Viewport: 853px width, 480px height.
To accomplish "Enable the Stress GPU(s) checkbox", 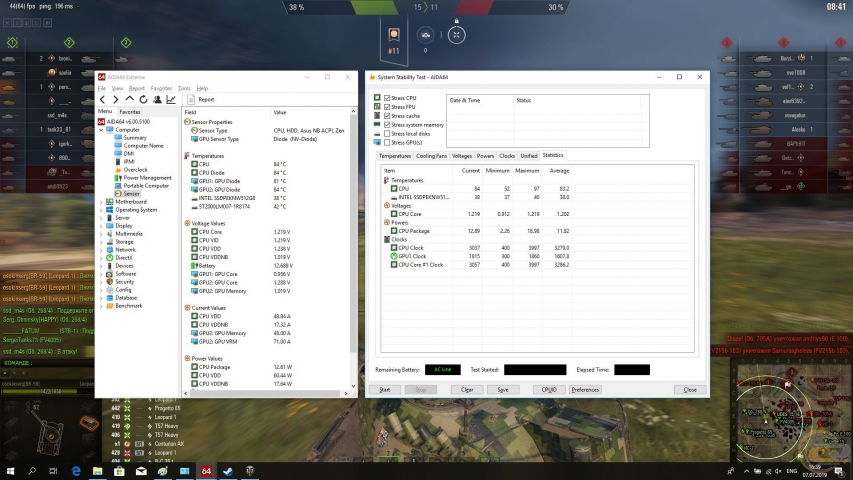I will (x=387, y=143).
